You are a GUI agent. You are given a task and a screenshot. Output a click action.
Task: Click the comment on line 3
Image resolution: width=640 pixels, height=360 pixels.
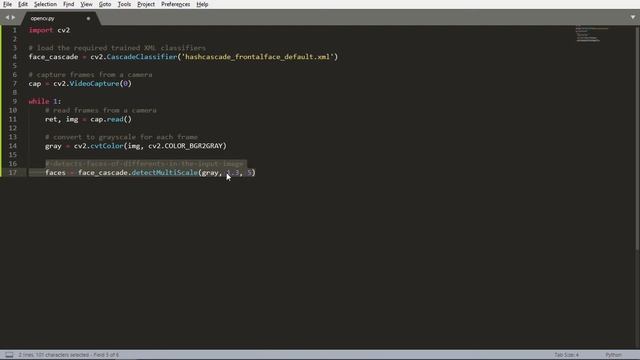pyautogui.click(x=117, y=48)
